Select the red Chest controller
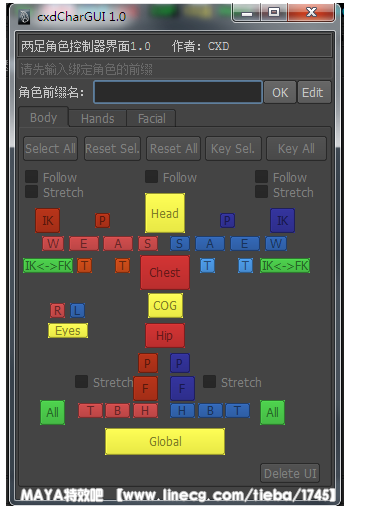This screenshot has height=512, width=370. 165,272
